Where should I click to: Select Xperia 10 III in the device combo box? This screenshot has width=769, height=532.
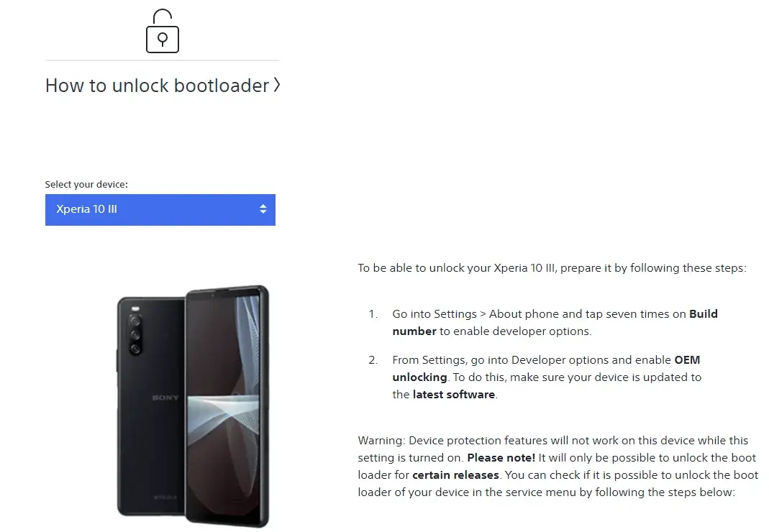160,209
